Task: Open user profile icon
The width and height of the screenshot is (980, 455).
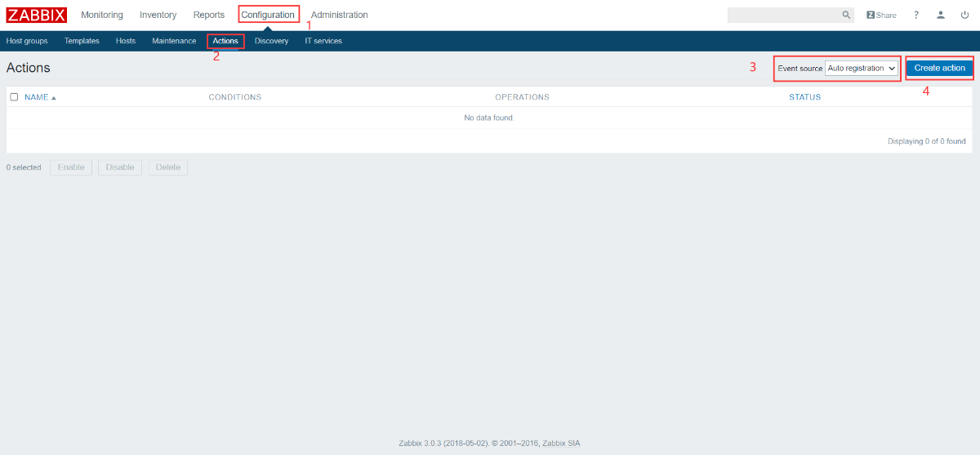Action: tap(941, 15)
